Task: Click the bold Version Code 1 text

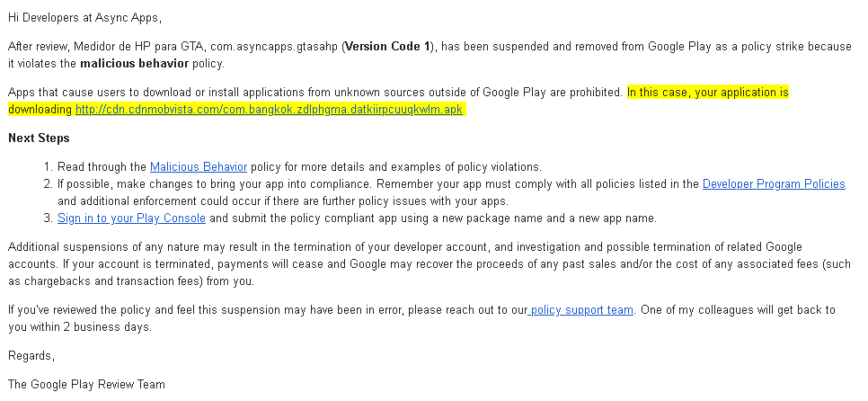Action: [x=387, y=47]
